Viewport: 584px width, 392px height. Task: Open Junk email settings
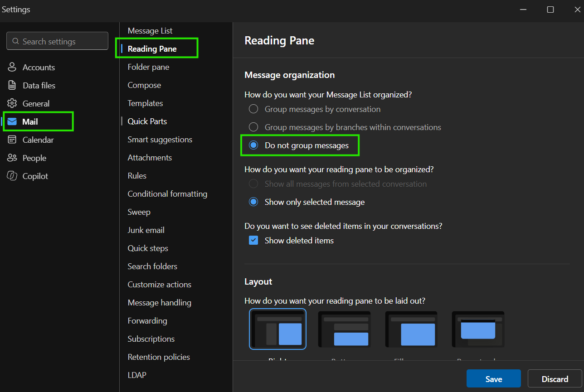146,230
